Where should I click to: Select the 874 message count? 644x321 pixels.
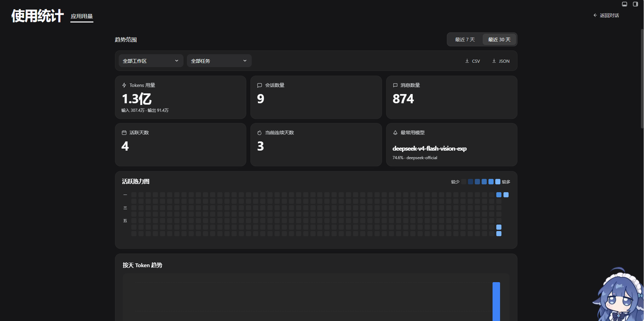403,99
